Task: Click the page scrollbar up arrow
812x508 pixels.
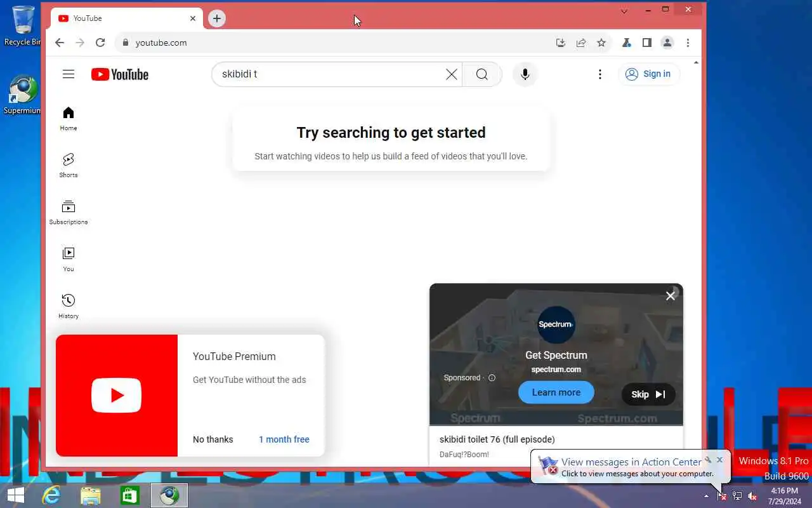Action: click(x=697, y=63)
